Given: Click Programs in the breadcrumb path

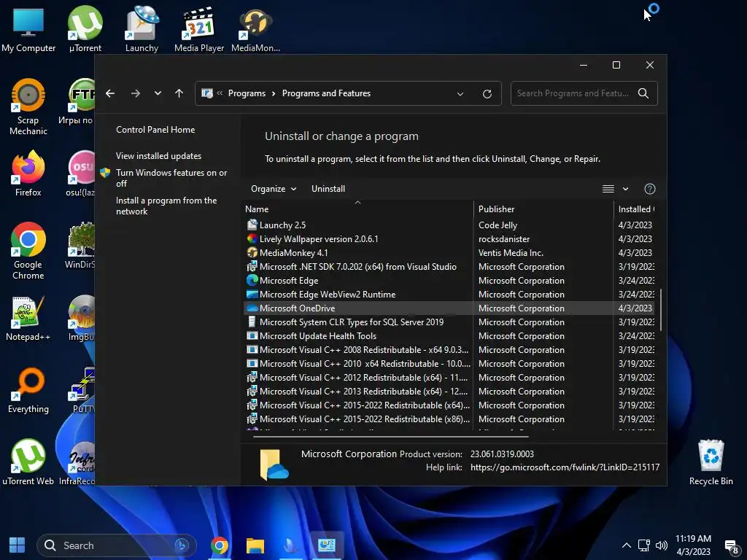Looking at the screenshot, I should (x=247, y=93).
